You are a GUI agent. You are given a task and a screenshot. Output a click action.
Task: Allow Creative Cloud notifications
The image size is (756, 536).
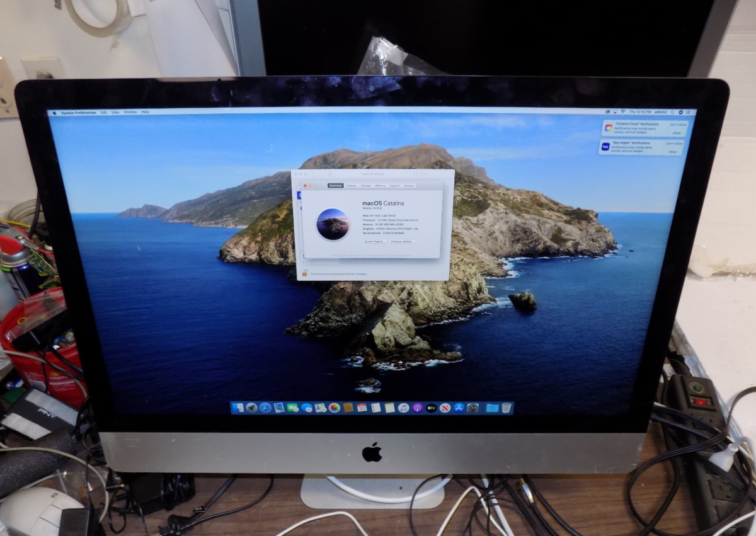coord(677,133)
